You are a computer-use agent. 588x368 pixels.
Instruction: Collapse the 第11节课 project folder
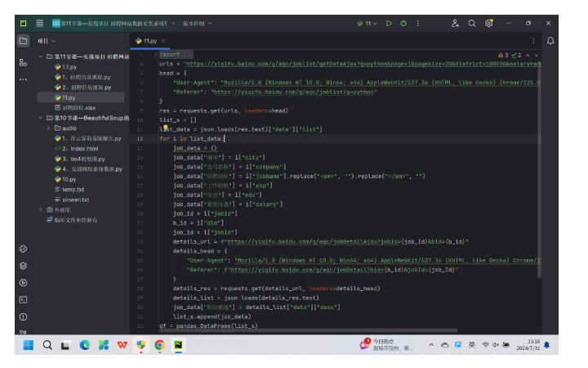point(41,56)
